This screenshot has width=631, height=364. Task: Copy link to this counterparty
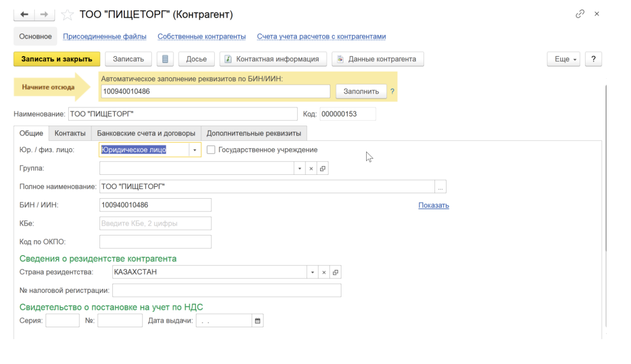[580, 14]
